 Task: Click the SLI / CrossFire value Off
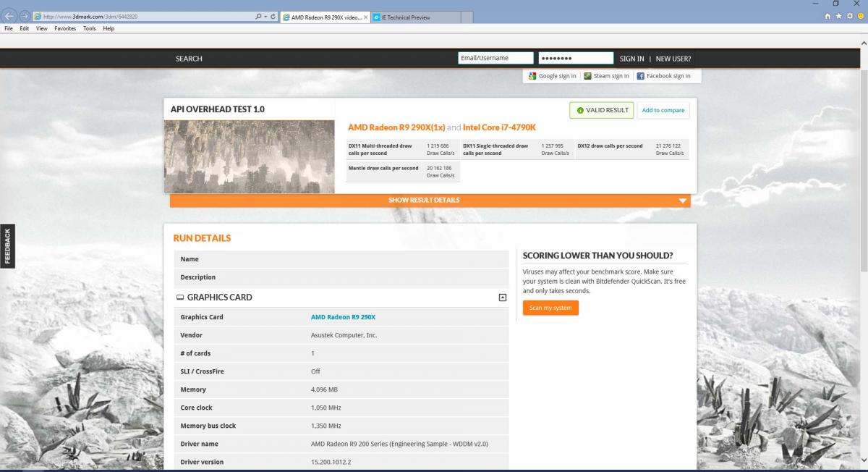pos(315,371)
